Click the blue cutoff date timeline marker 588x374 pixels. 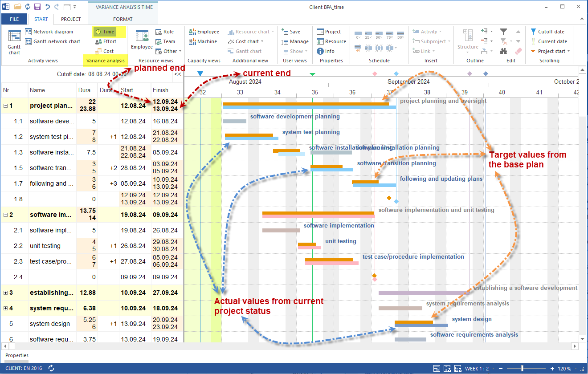point(200,73)
